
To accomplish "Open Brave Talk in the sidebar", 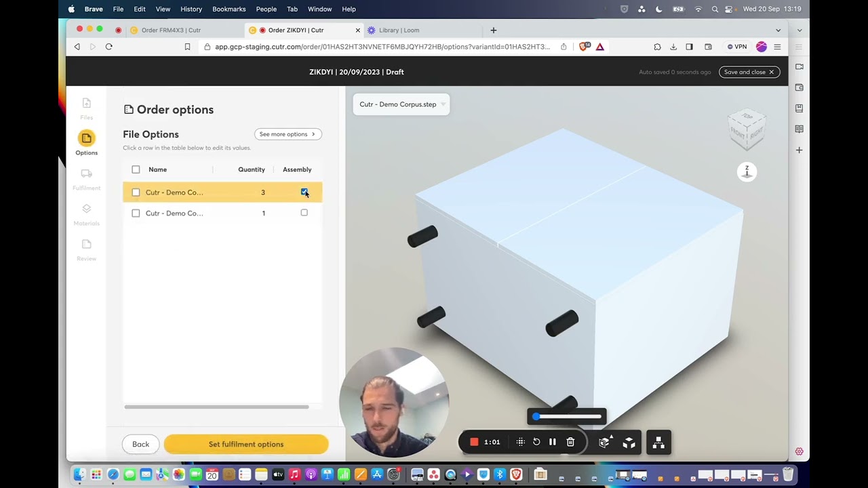I will coord(799,66).
